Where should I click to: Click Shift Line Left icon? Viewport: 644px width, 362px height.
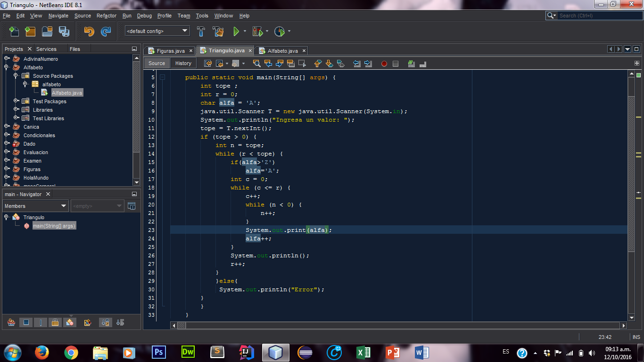(357, 64)
